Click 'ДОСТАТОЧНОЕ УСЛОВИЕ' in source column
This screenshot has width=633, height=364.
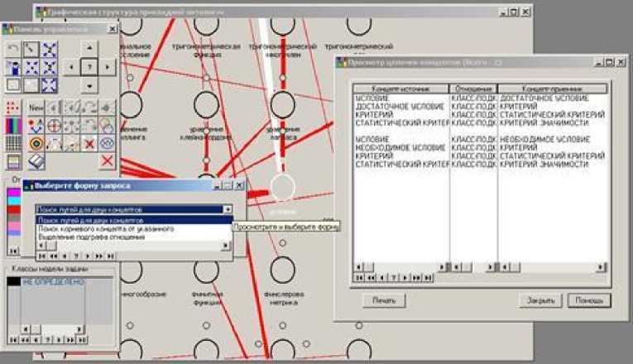coord(400,107)
